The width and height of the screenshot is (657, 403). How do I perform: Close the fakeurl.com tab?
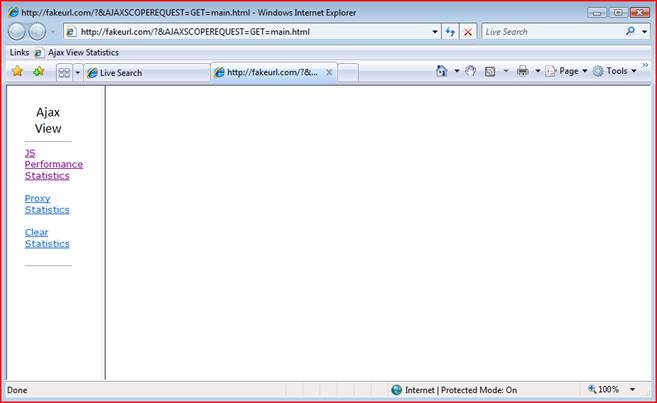coord(329,73)
